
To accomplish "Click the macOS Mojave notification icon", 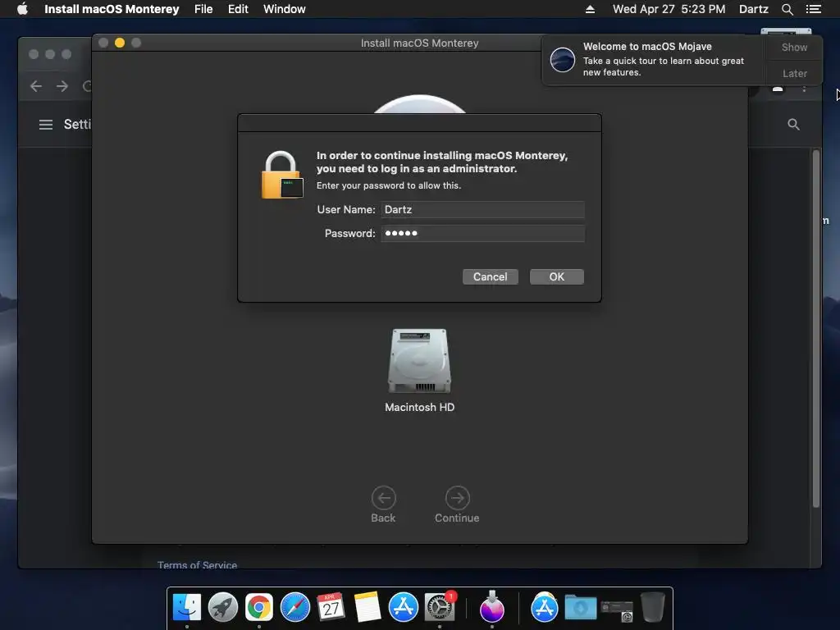I will tap(563, 59).
